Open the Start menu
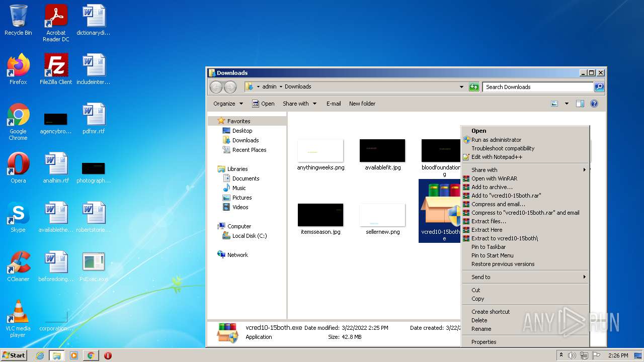The image size is (644, 362). [14, 355]
